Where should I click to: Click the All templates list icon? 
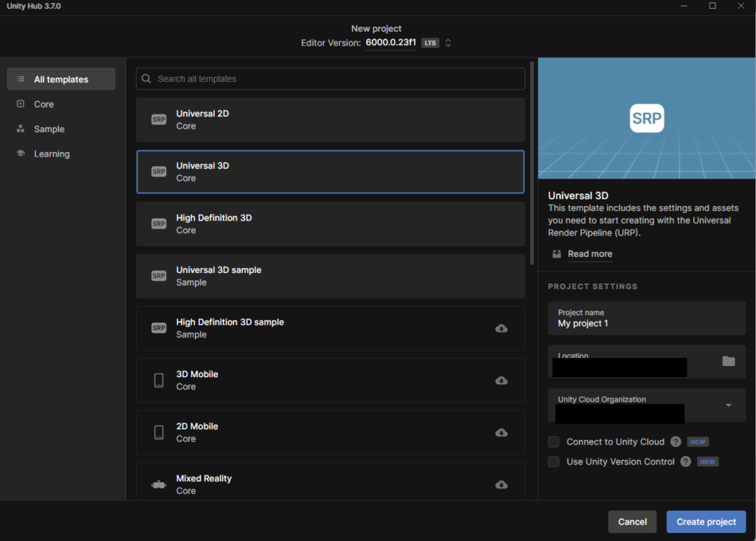(21, 79)
